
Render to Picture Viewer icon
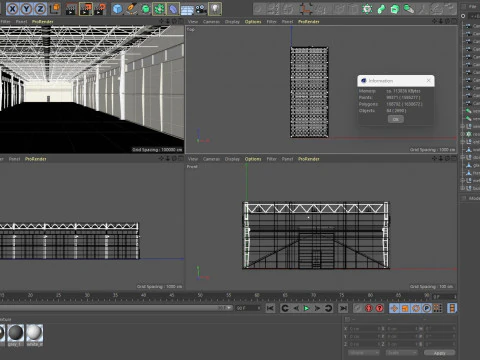(86, 9)
